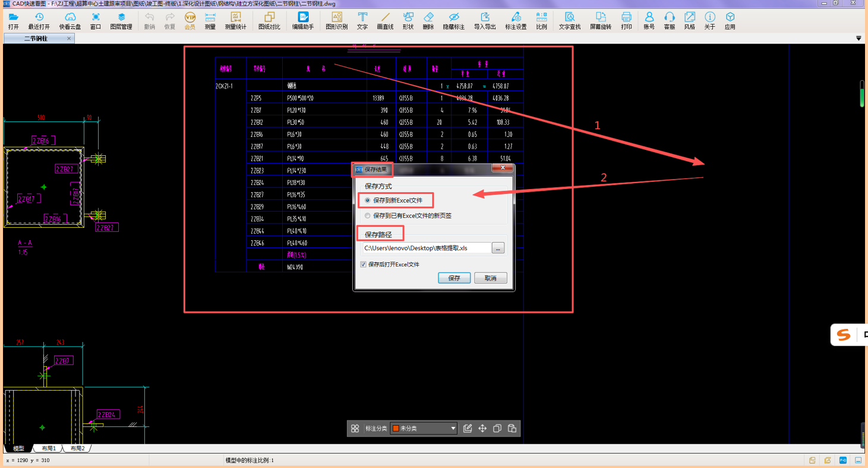
Task: Click the 打印 print icon
Action: [x=626, y=21]
